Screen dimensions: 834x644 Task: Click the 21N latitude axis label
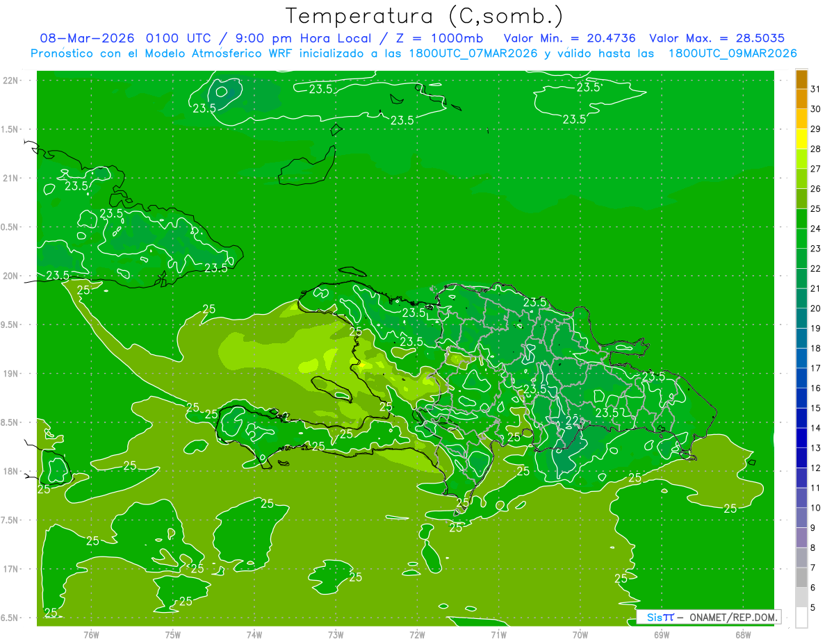11,178
